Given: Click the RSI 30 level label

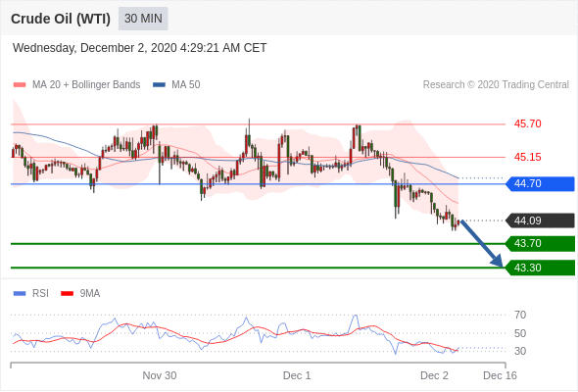Looking at the screenshot, I should tap(520, 351).
